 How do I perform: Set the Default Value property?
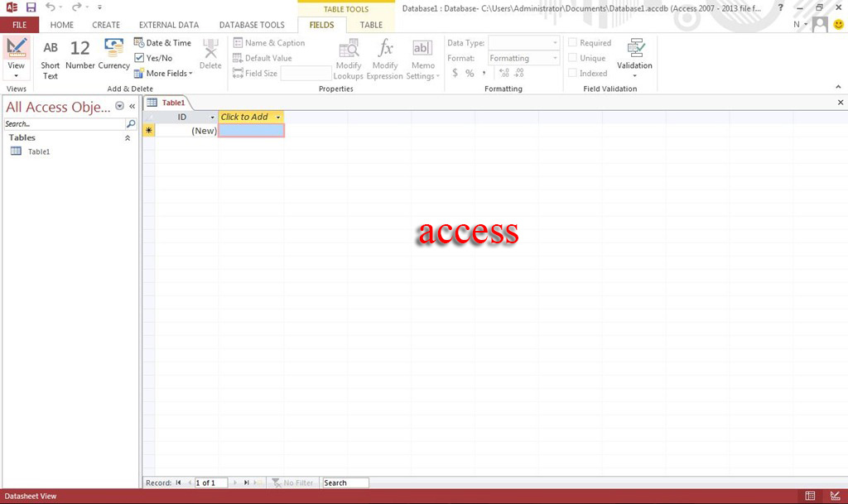pos(263,58)
